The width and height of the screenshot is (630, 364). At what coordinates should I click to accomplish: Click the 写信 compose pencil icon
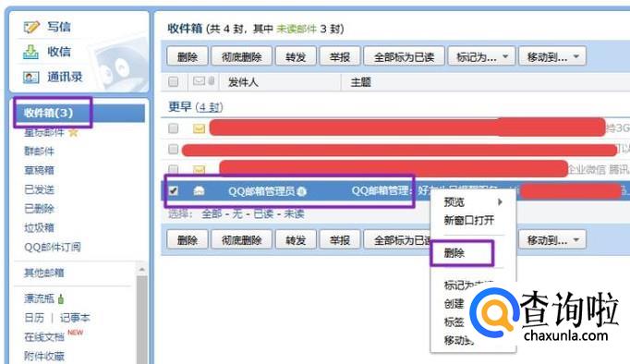(31, 28)
